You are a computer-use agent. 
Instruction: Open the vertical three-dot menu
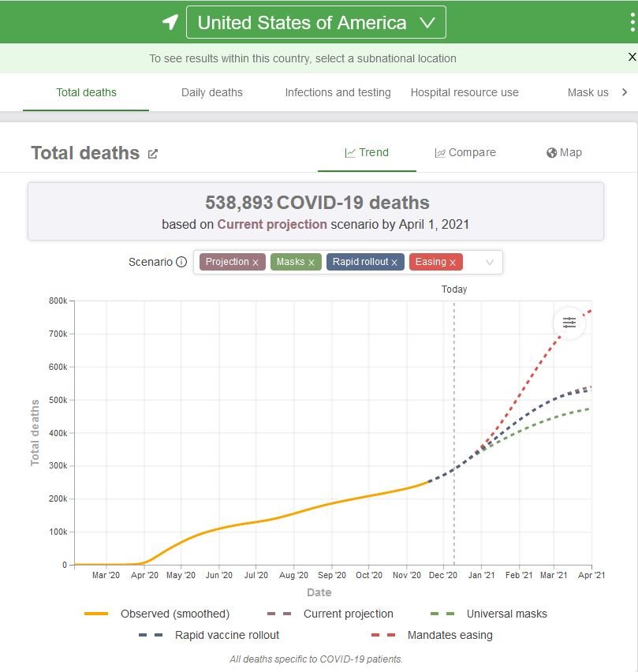tap(632, 22)
